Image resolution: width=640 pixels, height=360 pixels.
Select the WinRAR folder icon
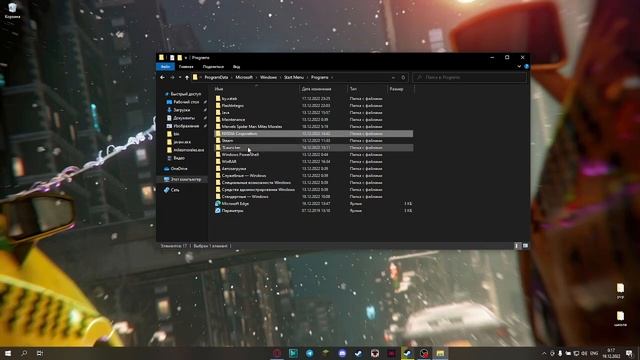[x=218, y=162]
